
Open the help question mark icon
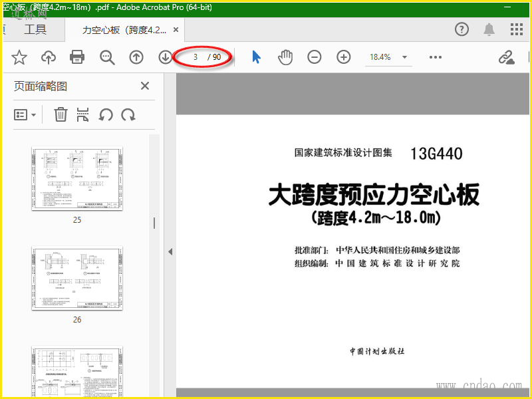[462, 29]
